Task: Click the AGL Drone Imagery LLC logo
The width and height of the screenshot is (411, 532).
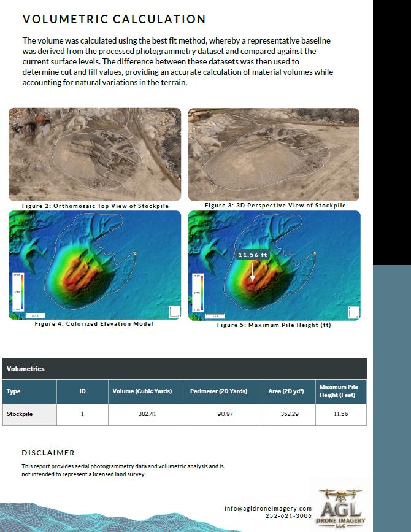Action: click(341, 508)
